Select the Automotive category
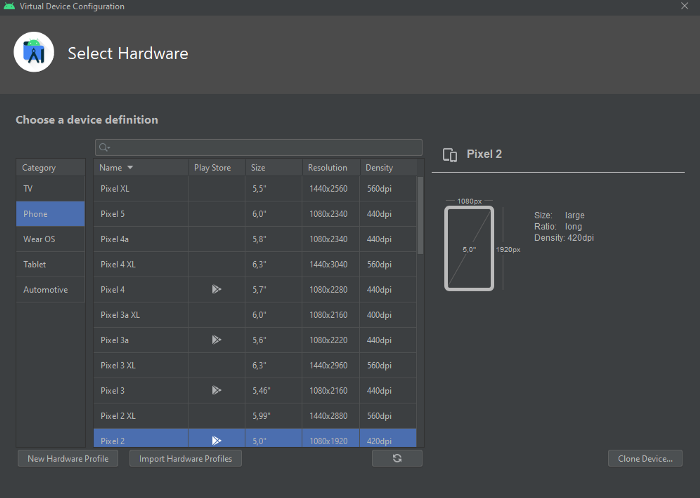The image size is (700, 498). (x=50, y=290)
